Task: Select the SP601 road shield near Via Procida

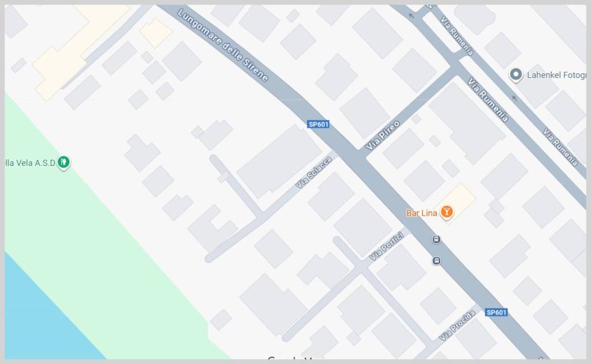Action: [x=496, y=313]
